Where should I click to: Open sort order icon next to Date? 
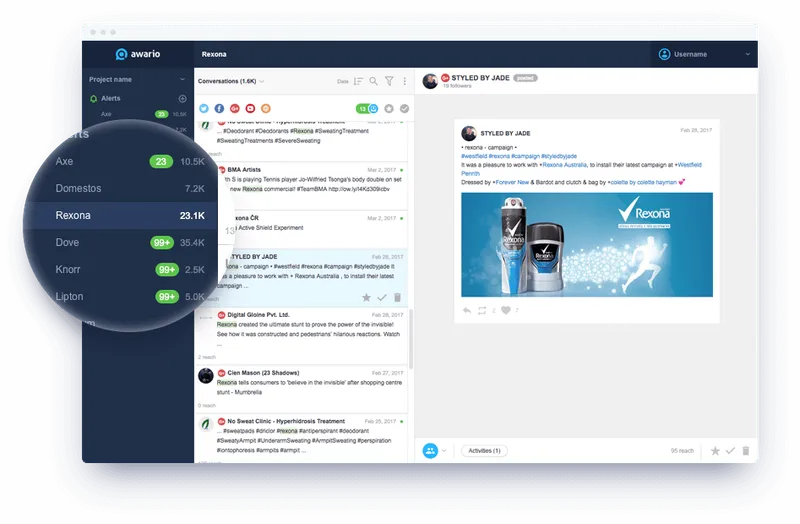click(x=358, y=81)
